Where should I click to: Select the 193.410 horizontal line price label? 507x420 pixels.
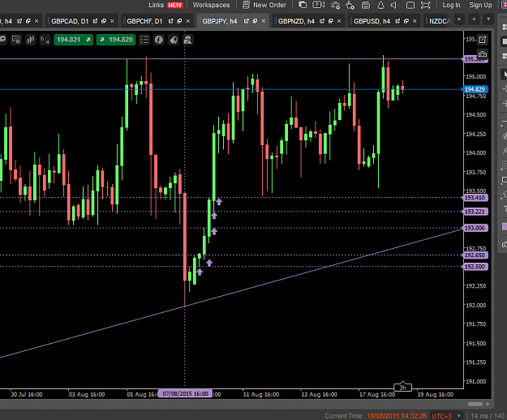click(x=475, y=198)
